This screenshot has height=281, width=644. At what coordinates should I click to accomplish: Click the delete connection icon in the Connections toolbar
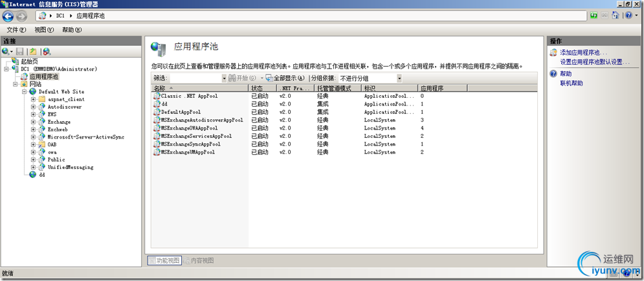point(47,52)
